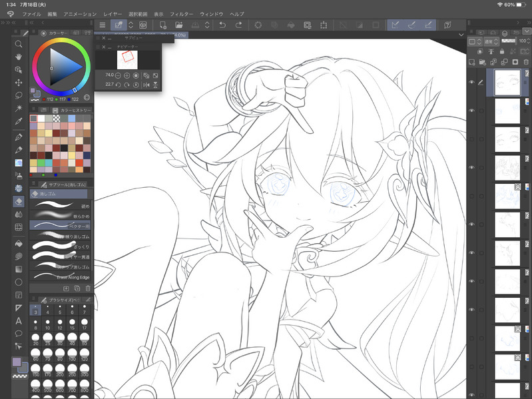This screenshot has height=399, width=532.
Task: Flip canvas horizontally in Navigator
Action: click(x=146, y=85)
